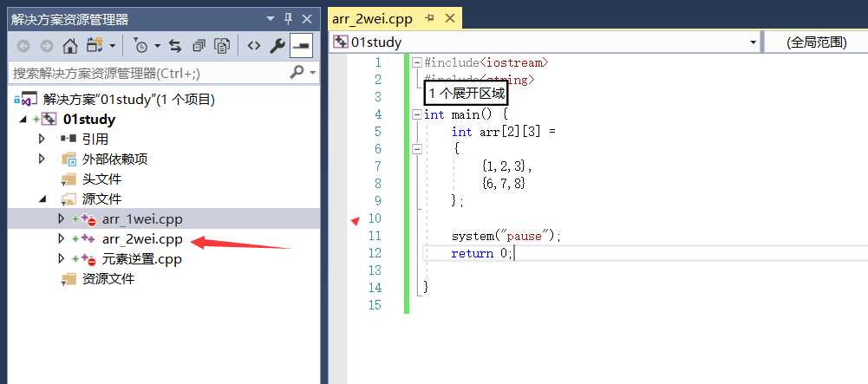Expand the arr_1wei.cpp file node
Screen dimensions: 868x384
tap(62, 218)
